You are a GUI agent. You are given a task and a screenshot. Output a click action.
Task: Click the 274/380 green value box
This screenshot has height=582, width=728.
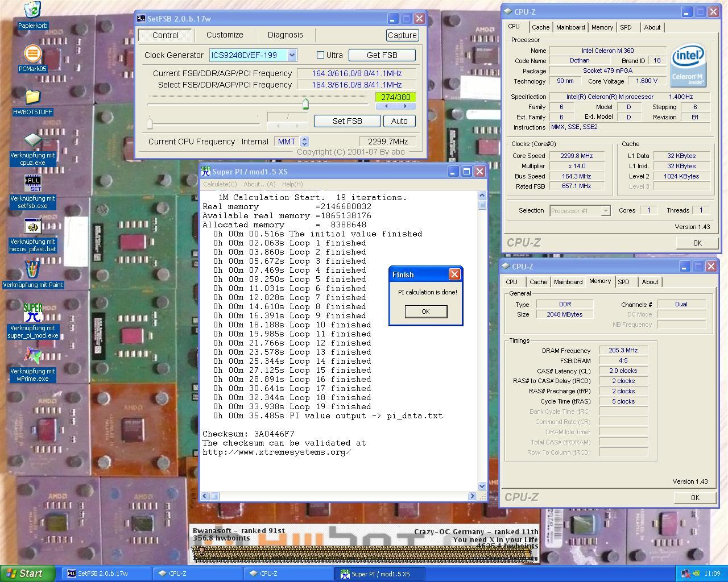click(x=395, y=97)
